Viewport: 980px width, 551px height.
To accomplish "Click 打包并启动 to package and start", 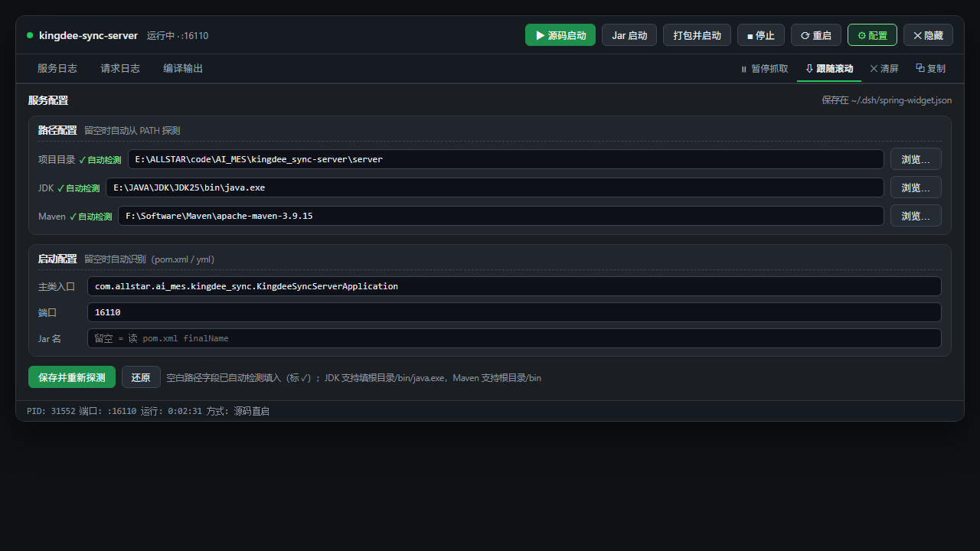I will pyautogui.click(x=697, y=35).
